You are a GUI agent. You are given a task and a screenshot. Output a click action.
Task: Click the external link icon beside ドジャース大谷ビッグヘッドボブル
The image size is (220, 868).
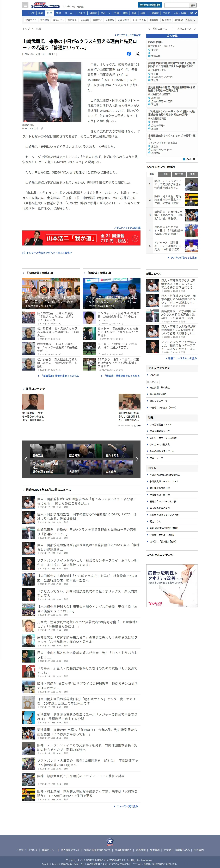tap(24, 253)
